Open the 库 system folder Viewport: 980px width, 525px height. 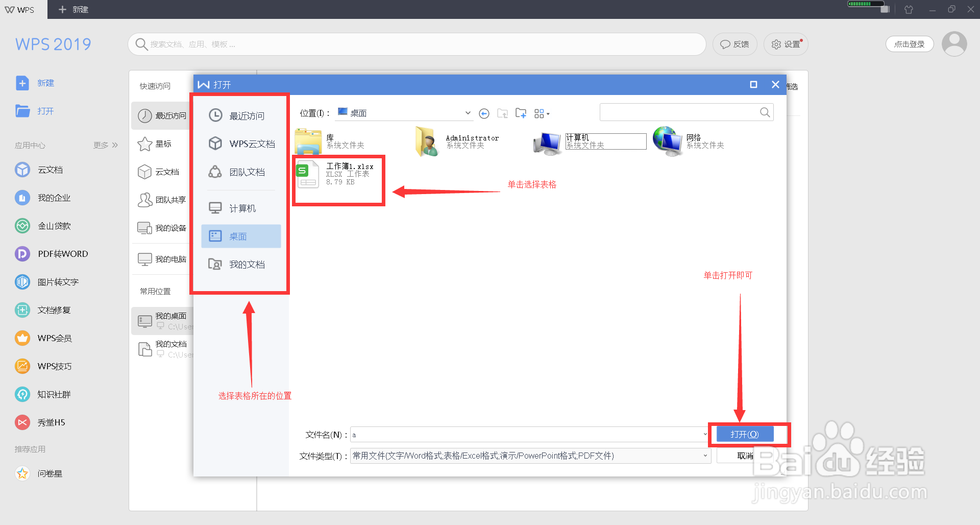[331, 141]
